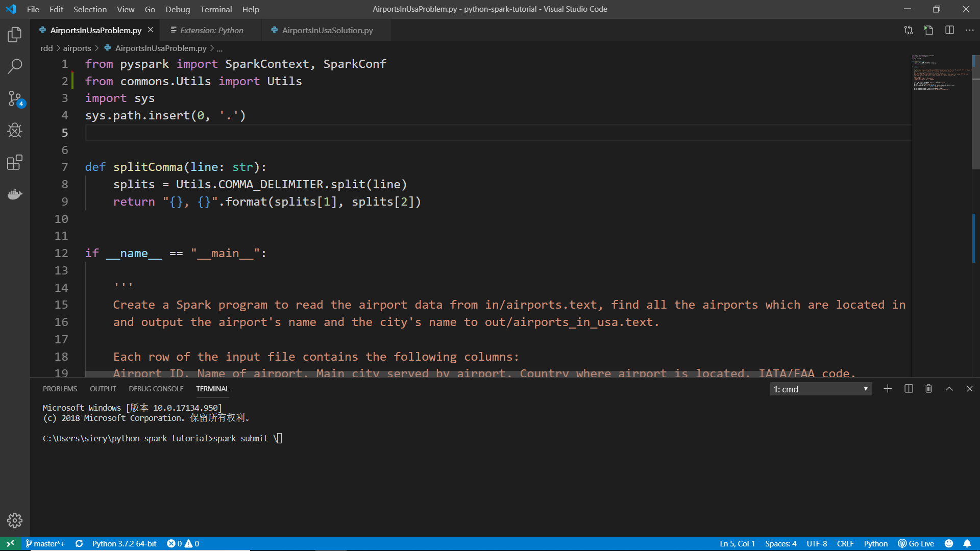Switch line ending from CRLF
The height and width of the screenshot is (551, 980).
pos(845,543)
